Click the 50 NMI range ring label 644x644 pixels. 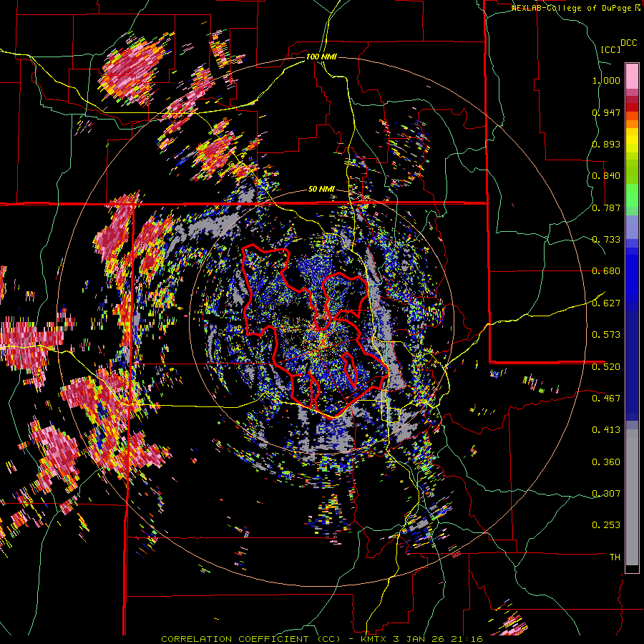[321, 189]
